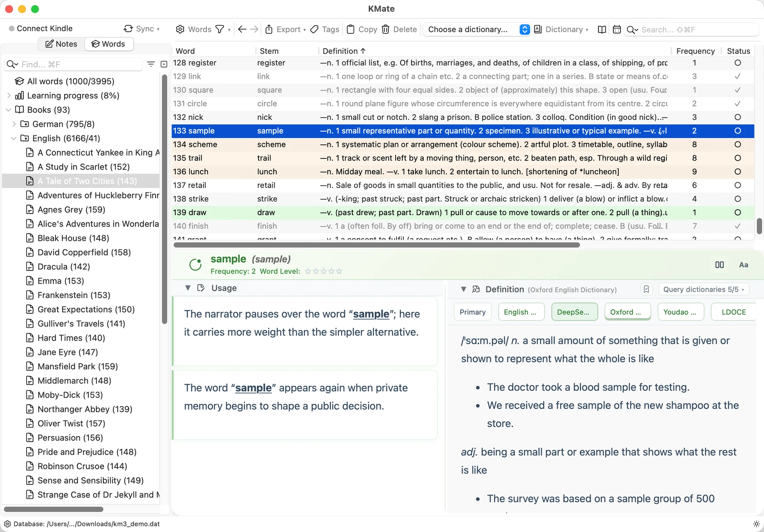The height and width of the screenshot is (532, 764).
Task: Toggle status checkmark for 140 finish
Action: click(x=738, y=226)
